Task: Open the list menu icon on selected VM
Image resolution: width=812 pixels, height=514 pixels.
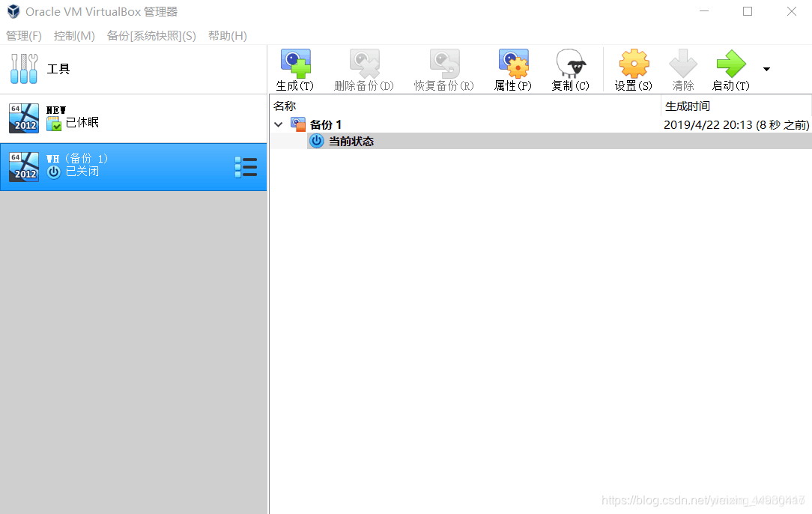Action: [x=246, y=167]
